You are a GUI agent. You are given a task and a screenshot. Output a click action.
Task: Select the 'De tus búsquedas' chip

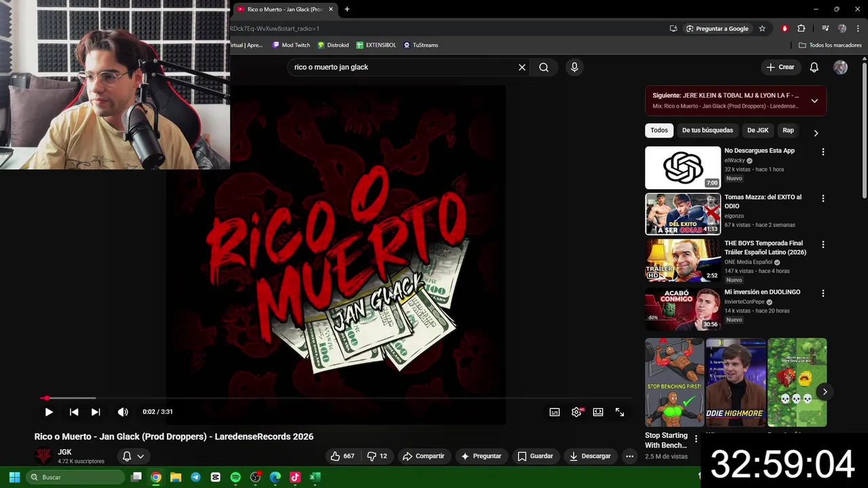(x=707, y=130)
